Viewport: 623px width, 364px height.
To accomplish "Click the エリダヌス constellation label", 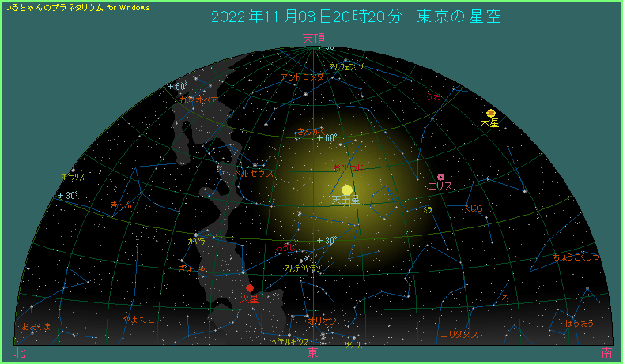I will 459,334.
